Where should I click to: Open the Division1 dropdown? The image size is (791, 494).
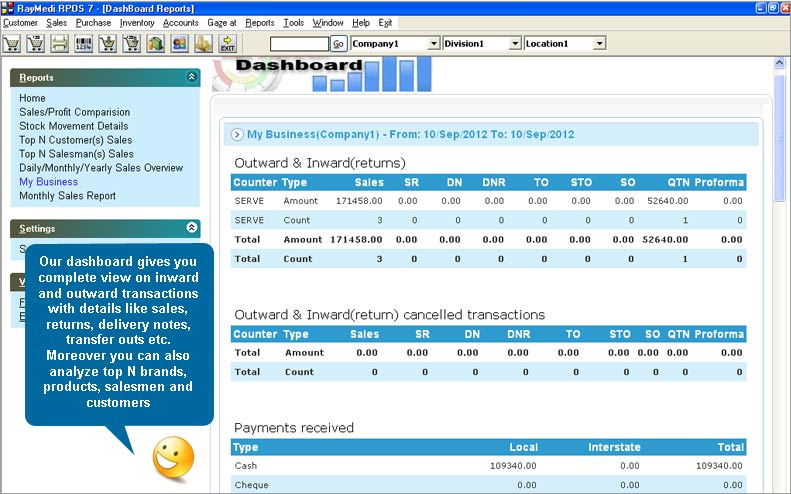point(515,44)
